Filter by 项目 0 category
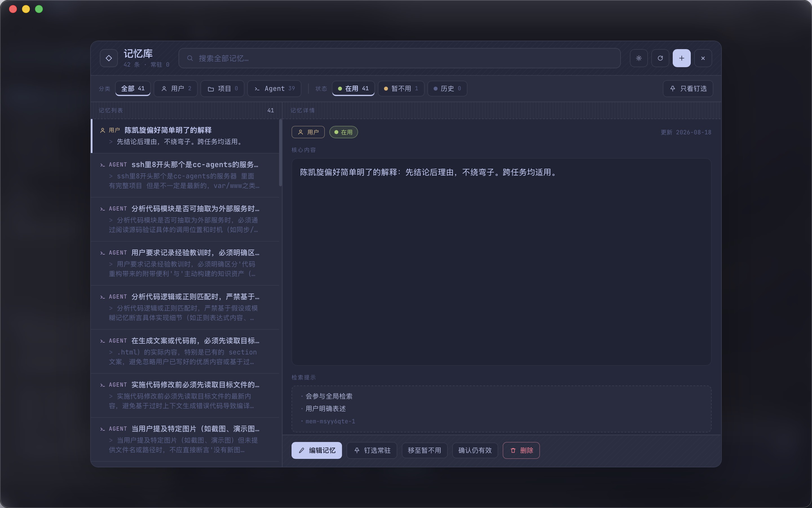The width and height of the screenshot is (812, 508). [222, 88]
